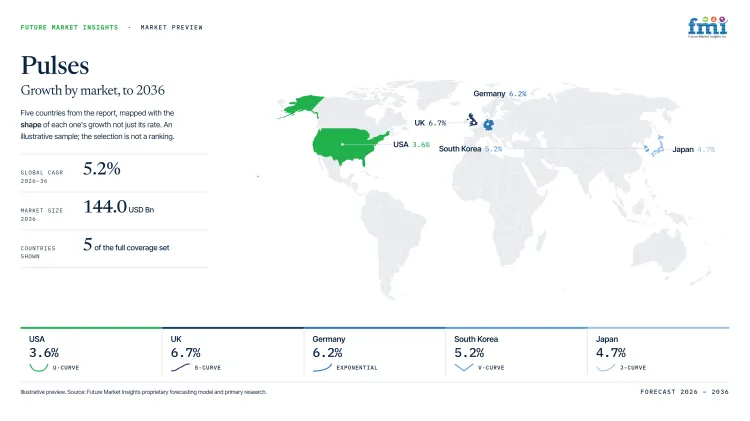Viewport: 750px width, 421px height.
Task: Click the Market Preview header label
Action: click(x=172, y=28)
